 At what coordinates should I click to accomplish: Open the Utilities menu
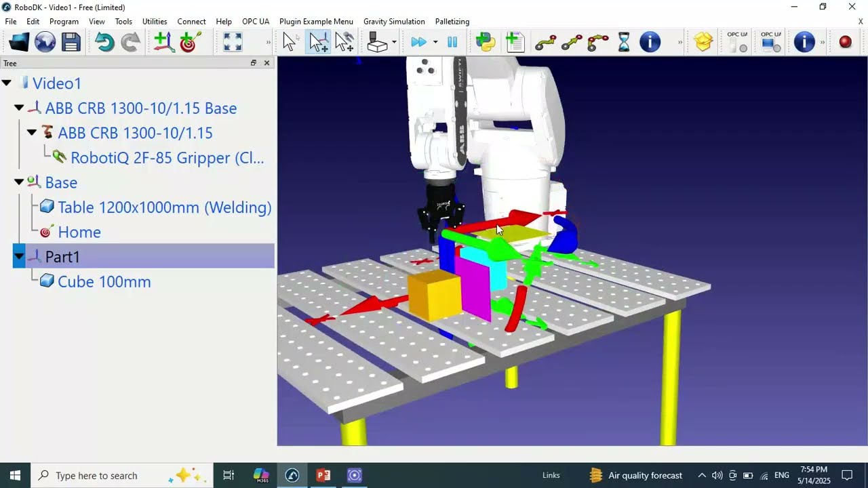[x=155, y=21]
